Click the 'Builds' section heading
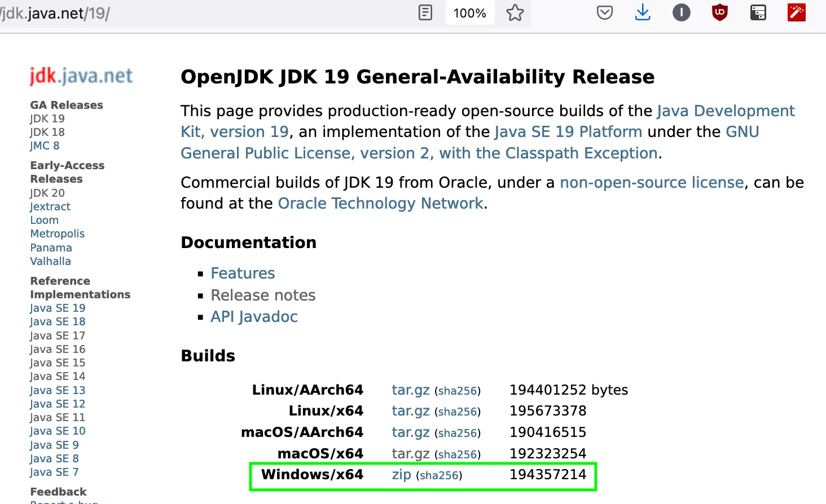Screen dimensions: 826x504 208,356
